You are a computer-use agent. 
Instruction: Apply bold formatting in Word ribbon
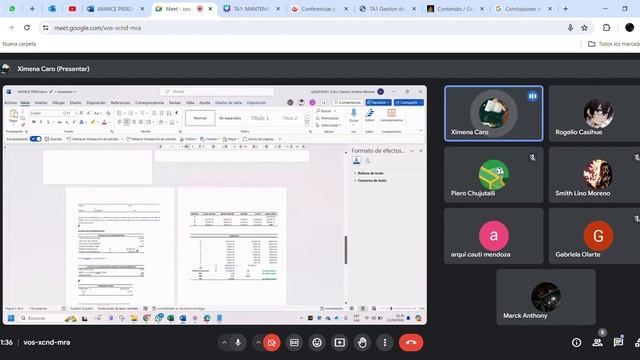pos(34,122)
